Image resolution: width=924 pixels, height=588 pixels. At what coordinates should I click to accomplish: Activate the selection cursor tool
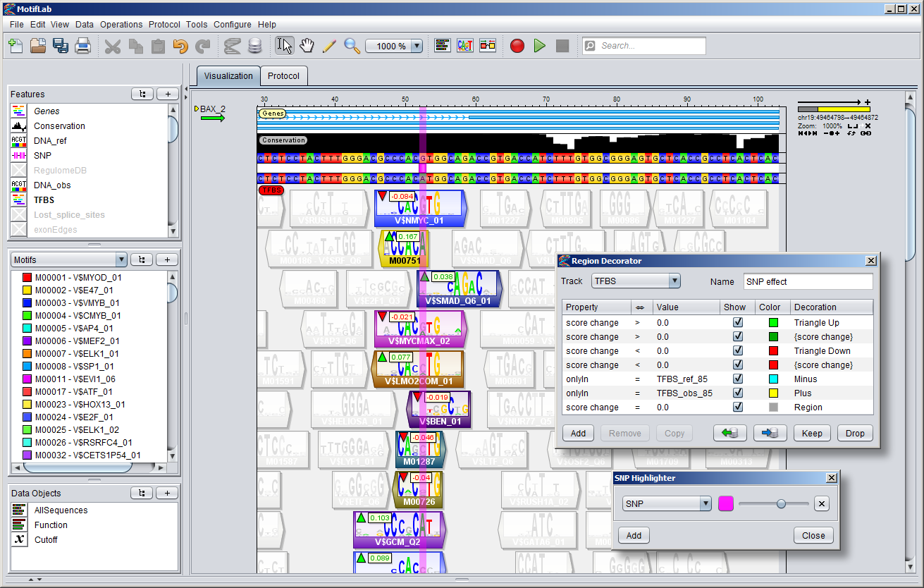pos(285,46)
